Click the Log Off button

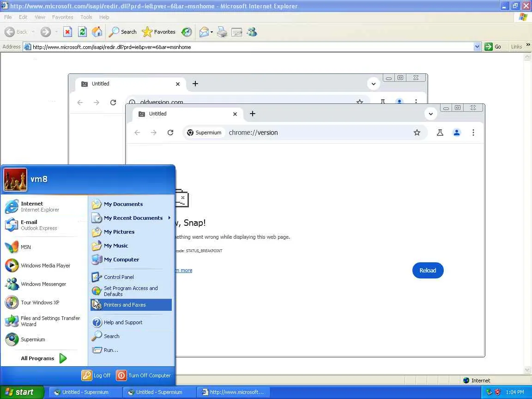point(96,375)
